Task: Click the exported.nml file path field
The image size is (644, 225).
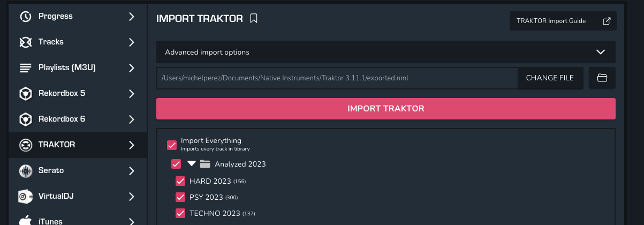Action: (337, 78)
